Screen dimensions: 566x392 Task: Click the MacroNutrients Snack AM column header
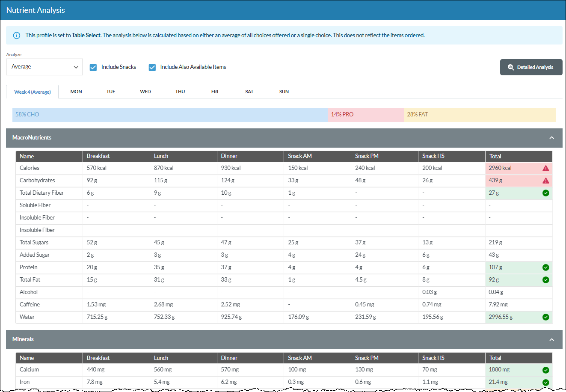click(x=317, y=156)
